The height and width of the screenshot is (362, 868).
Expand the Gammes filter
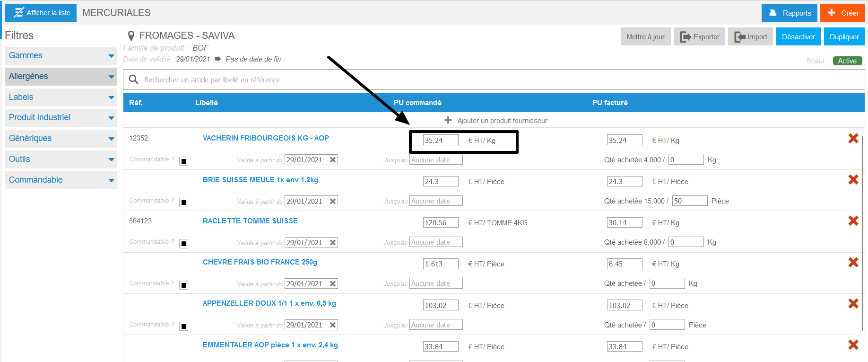coord(61,56)
